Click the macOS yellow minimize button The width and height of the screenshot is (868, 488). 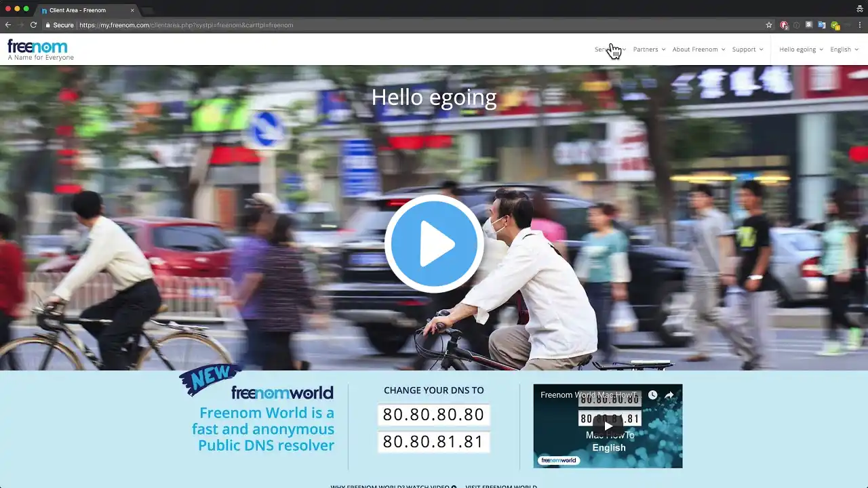point(17,9)
